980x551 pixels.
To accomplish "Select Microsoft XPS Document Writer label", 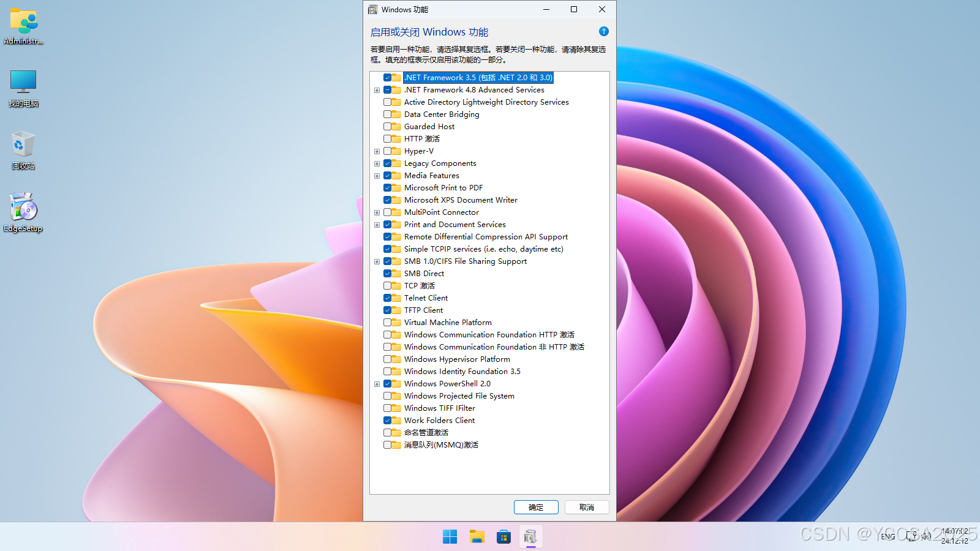I will point(461,200).
